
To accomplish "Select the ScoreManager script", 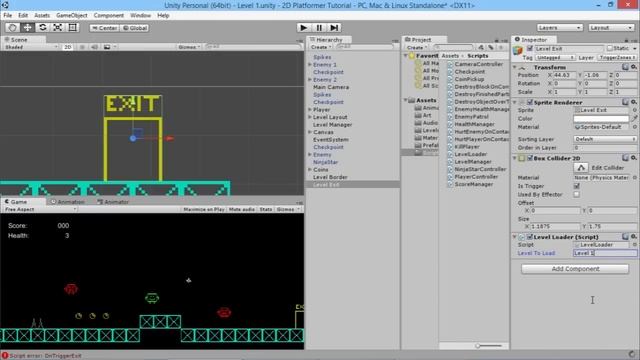I will coord(473,184).
